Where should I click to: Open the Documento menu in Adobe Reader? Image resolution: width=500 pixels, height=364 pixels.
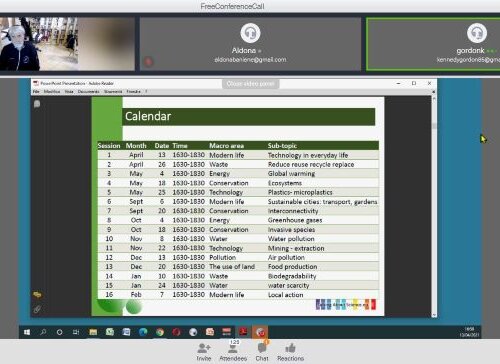click(88, 91)
